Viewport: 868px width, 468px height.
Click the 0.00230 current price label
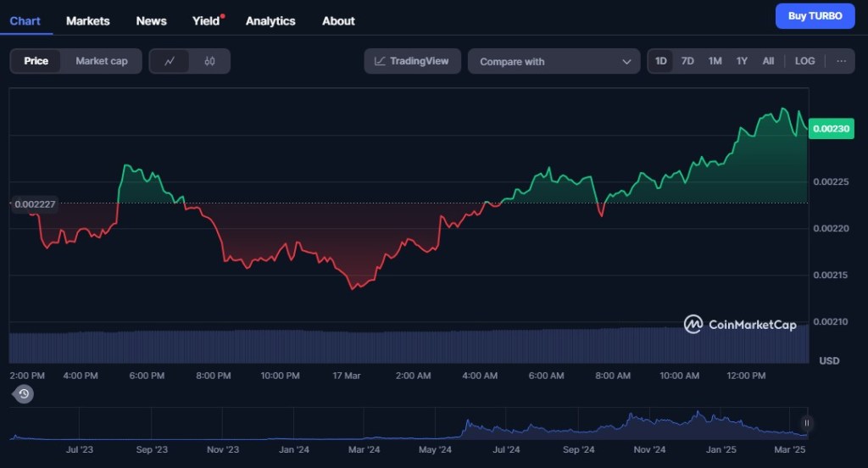tap(831, 129)
